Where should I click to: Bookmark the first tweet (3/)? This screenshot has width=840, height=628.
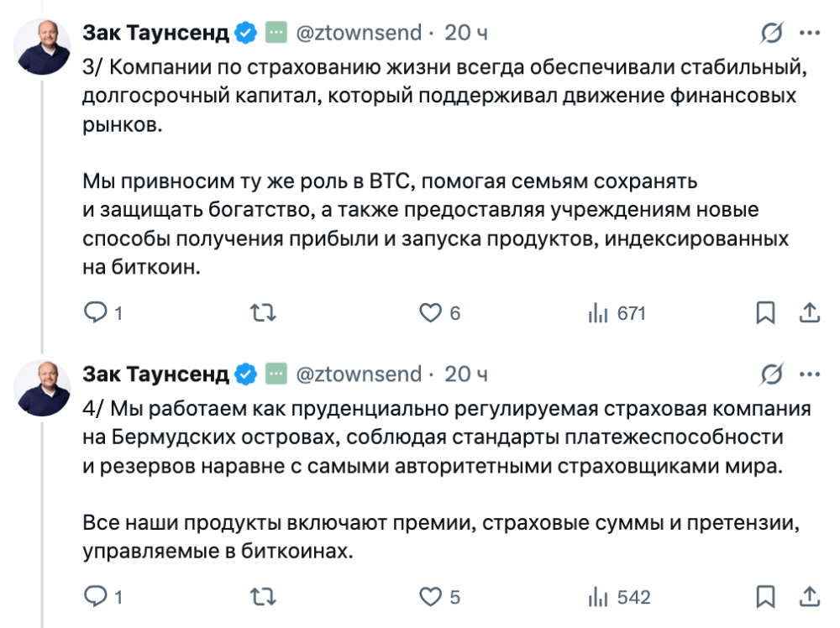click(x=764, y=313)
